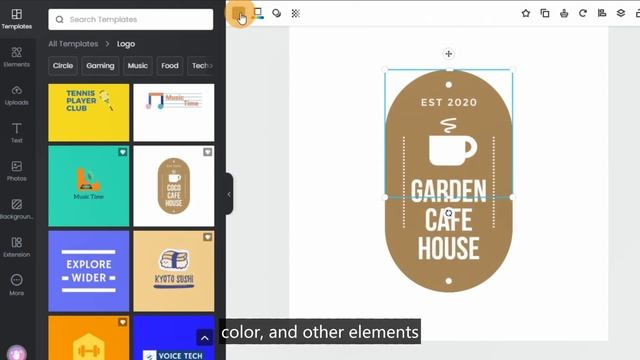Open the alignment options icon

602,13
